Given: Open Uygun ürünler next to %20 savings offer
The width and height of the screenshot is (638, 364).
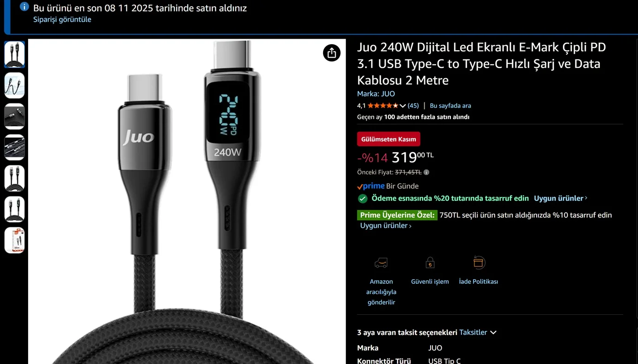Looking at the screenshot, I should coord(560,198).
